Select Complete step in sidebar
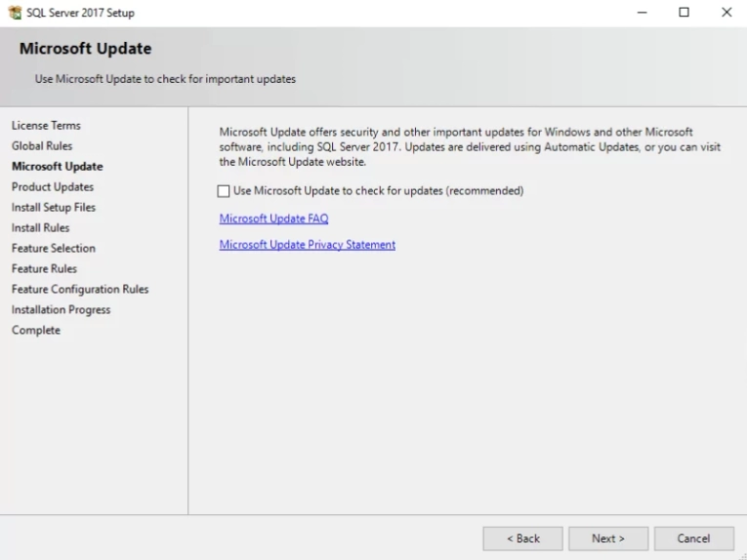 pyautogui.click(x=36, y=331)
